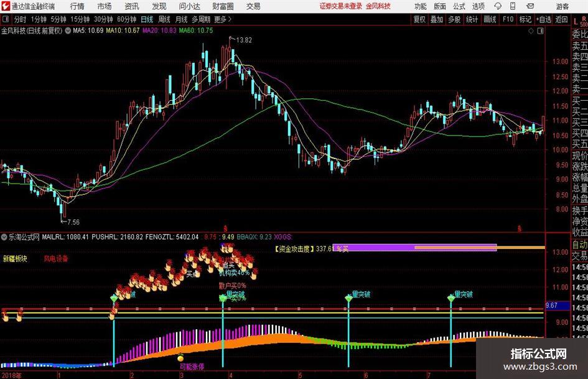Click the MA20: 10.83 indicator label
This screenshot has height=379, width=588.
(x=159, y=30)
